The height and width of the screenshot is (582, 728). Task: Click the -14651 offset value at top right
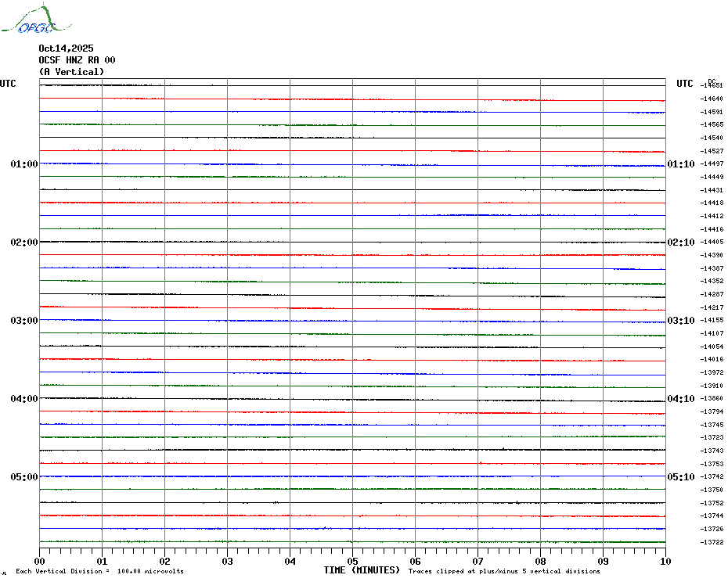pos(712,85)
